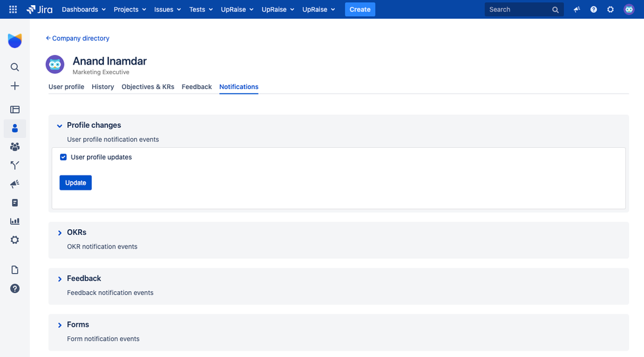Open the Projects dropdown menu
The height and width of the screenshot is (357, 644).
click(x=130, y=9)
